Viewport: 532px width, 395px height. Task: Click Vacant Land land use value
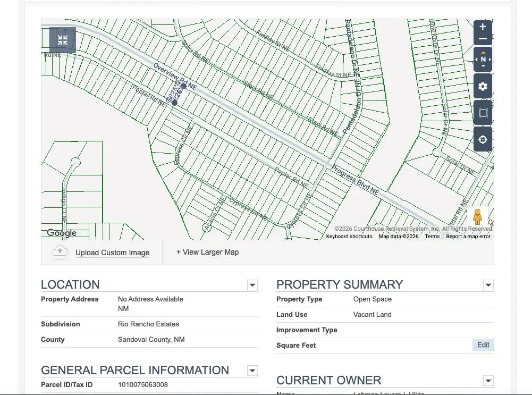[372, 315]
